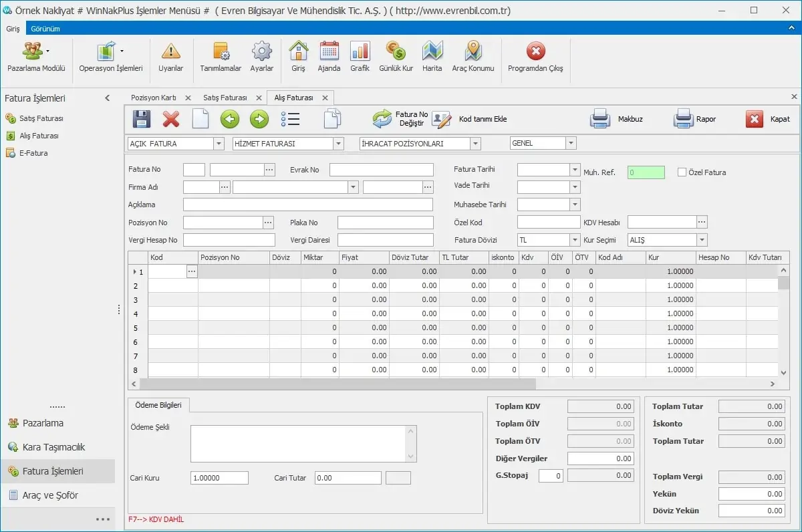Click the Makbuz print button
The image size is (802, 532).
(616, 119)
